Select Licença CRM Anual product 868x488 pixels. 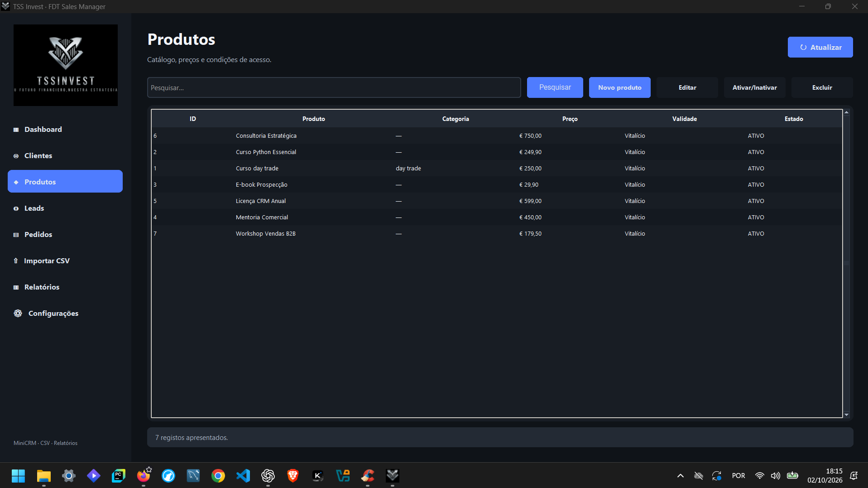tap(497, 201)
